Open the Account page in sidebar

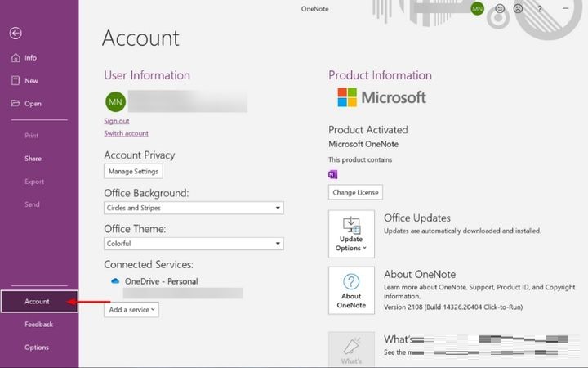tap(39, 302)
